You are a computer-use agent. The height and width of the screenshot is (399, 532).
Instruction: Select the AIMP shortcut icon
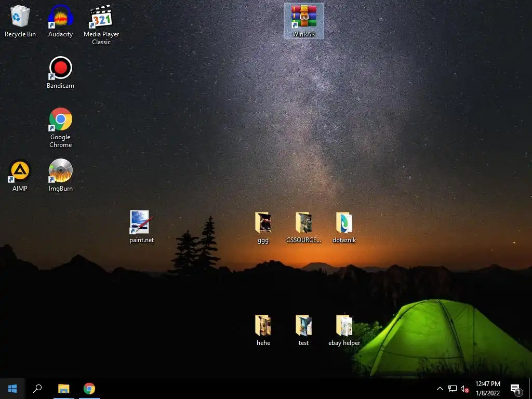(x=20, y=176)
